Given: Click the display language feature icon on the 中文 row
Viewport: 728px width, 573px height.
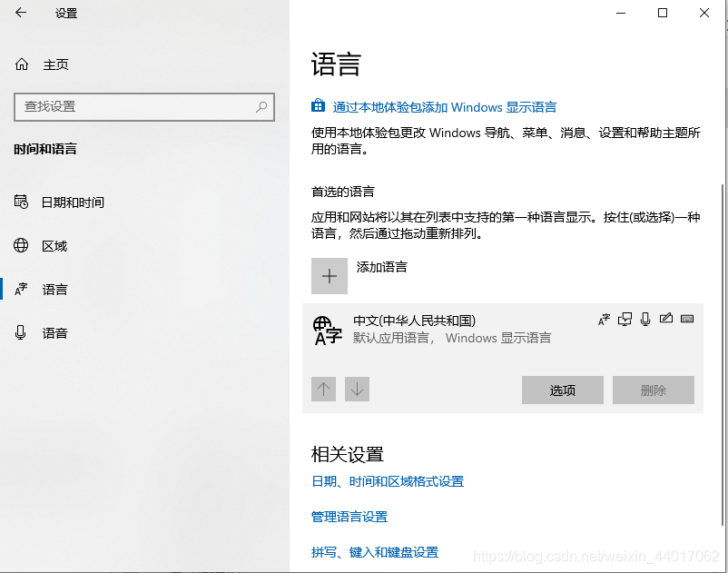Looking at the screenshot, I should tap(604, 319).
